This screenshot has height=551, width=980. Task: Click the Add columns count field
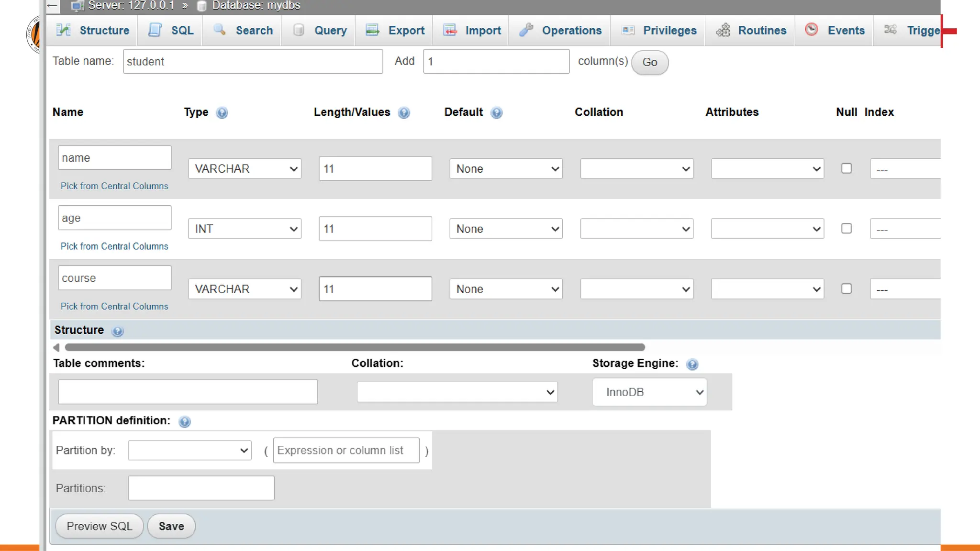pyautogui.click(x=496, y=61)
